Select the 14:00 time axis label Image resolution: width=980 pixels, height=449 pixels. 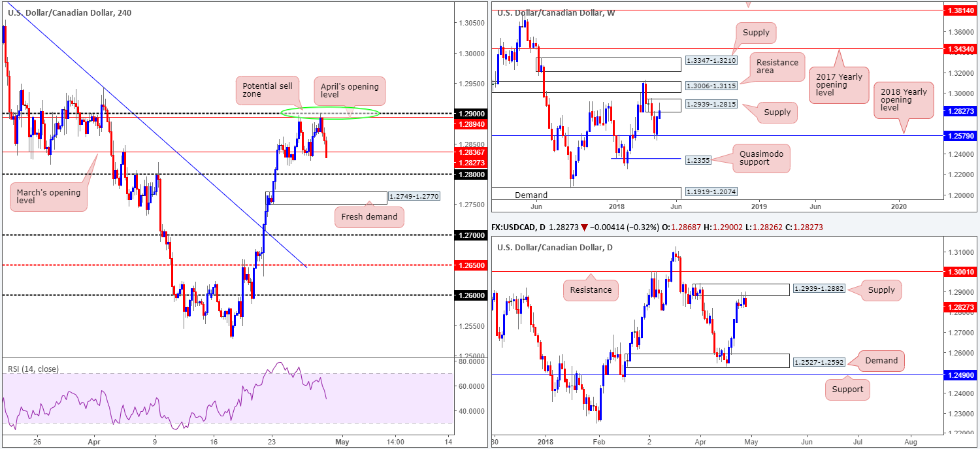point(395,441)
